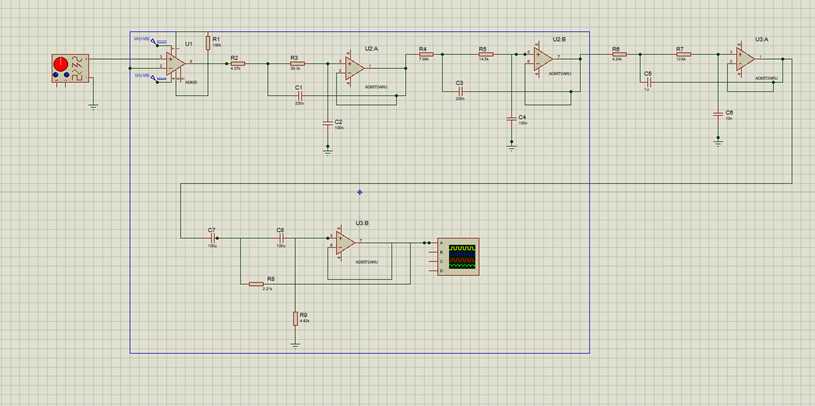Select the U3:A op-amp triangle

click(x=745, y=59)
